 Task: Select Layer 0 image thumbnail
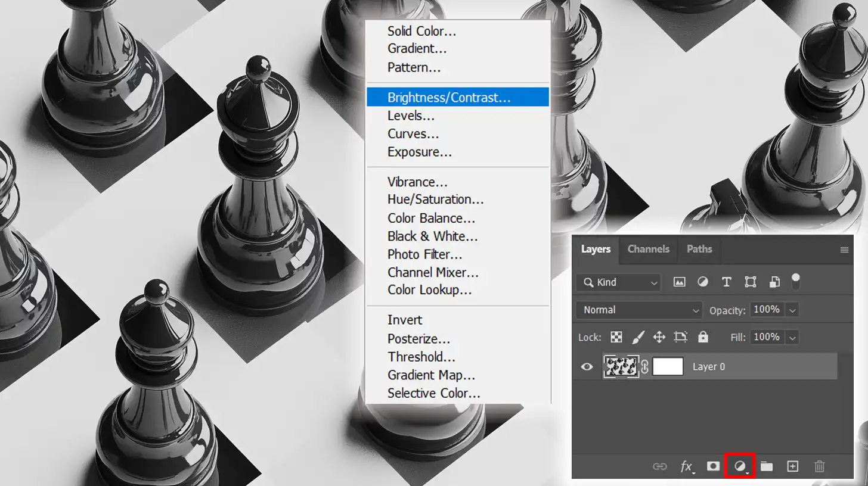[621, 367]
